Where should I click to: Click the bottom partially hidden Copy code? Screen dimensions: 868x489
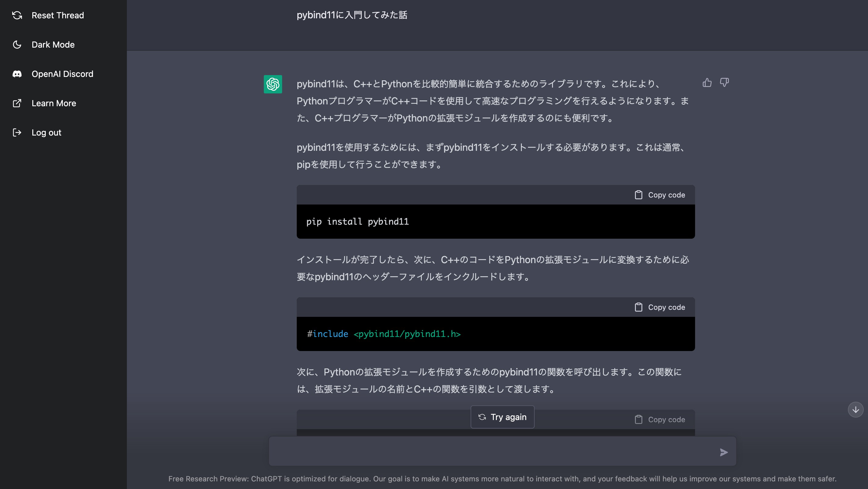660,419
